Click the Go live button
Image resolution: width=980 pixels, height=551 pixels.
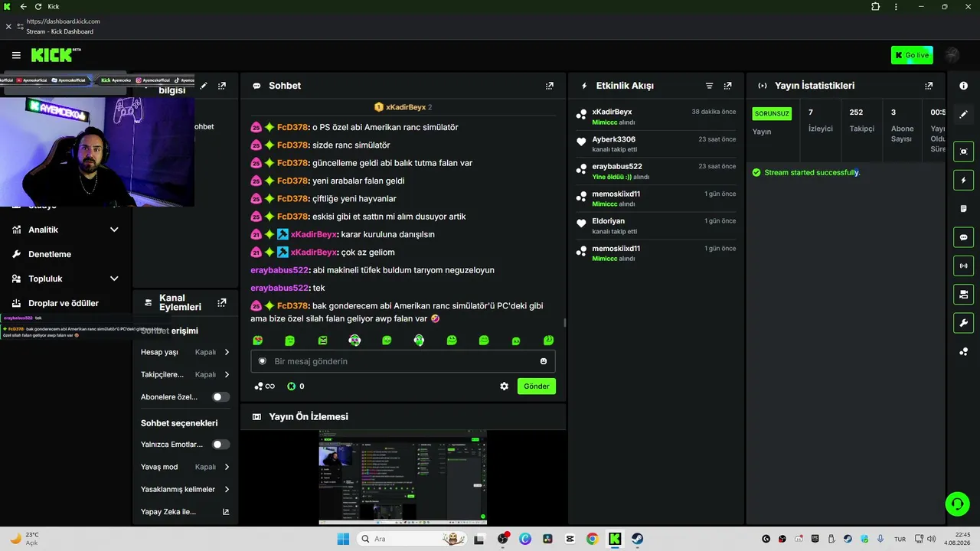[x=912, y=55]
